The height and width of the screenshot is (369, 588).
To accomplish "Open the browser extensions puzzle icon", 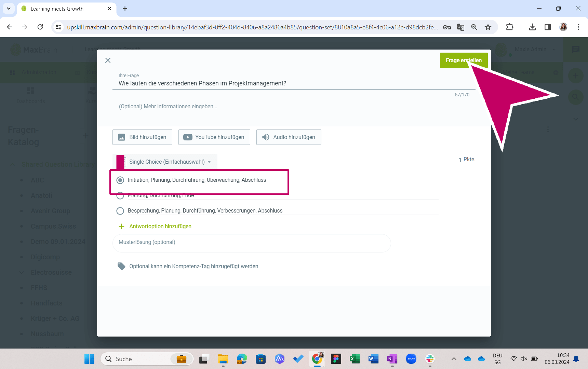I will [x=510, y=27].
